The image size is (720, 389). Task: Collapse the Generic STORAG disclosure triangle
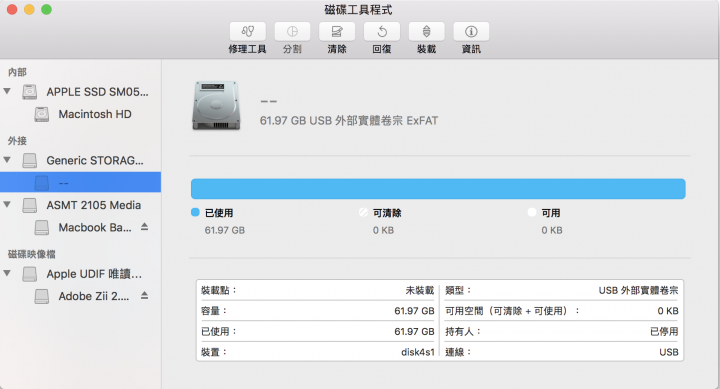pos(7,160)
